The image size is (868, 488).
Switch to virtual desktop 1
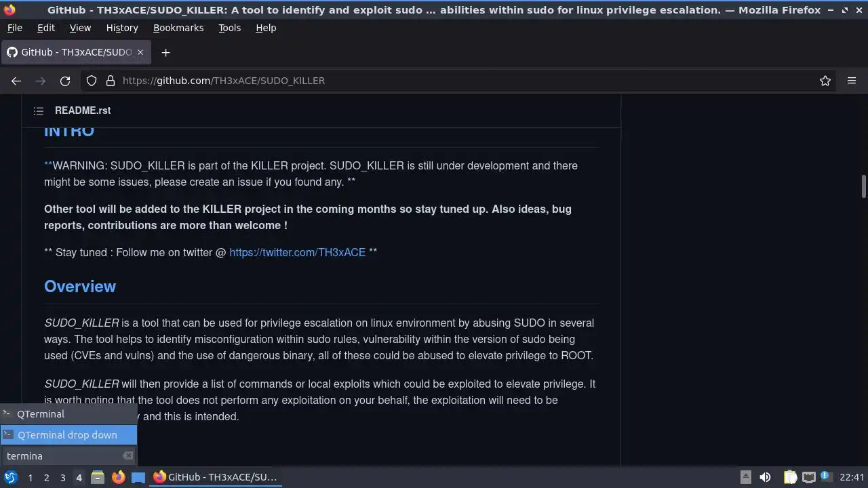(30, 478)
